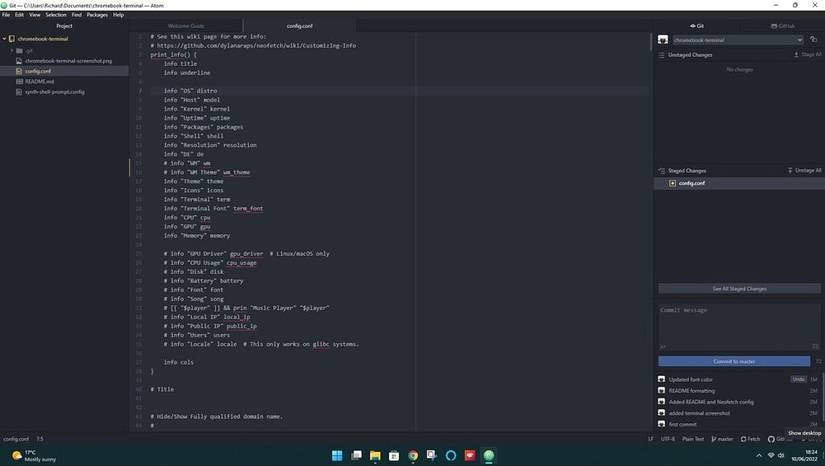Open the Find menu

click(x=77, y=15)
